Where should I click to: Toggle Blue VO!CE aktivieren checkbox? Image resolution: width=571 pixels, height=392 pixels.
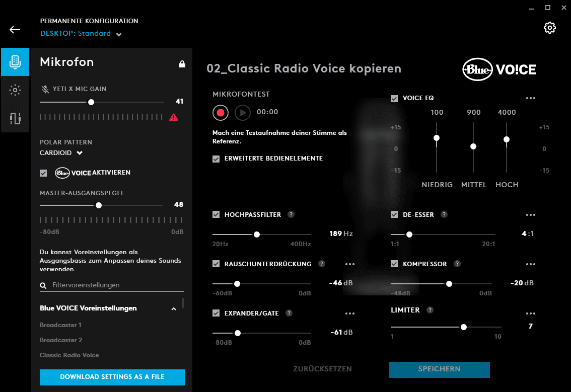pos(43,173)
